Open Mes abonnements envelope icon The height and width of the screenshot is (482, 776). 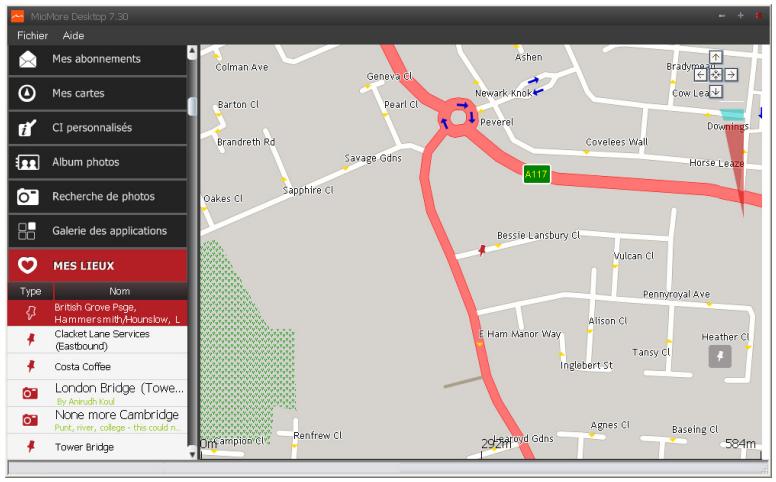coord(28,59)
